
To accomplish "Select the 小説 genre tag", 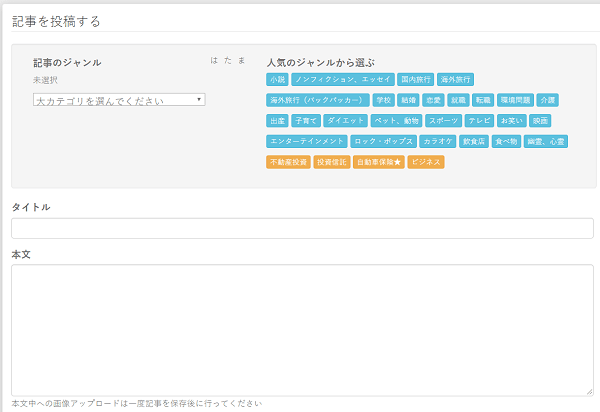I will [x=277, y=80].
